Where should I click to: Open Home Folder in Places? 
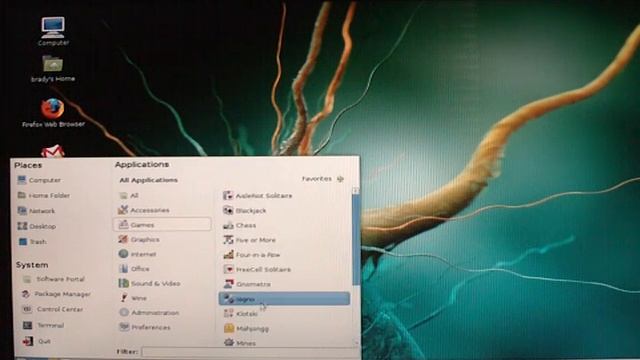44,196
